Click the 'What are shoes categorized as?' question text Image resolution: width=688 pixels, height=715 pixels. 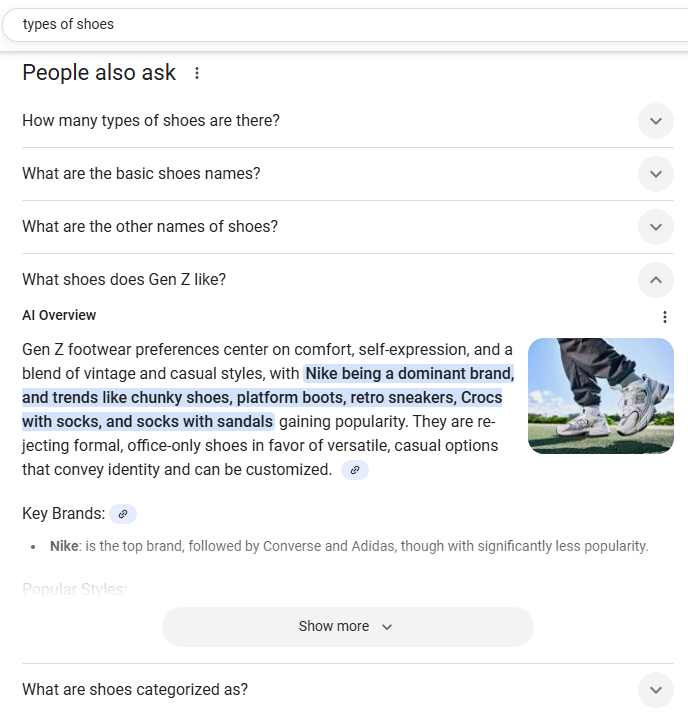click(135, 690)
